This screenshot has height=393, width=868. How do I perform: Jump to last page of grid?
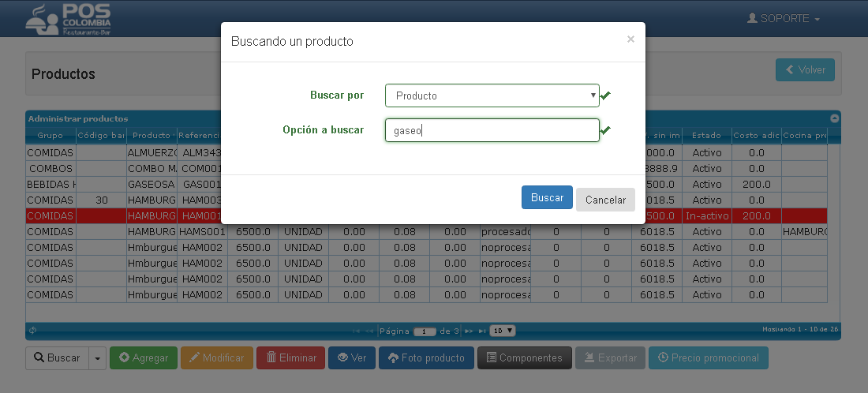(482, 331)
